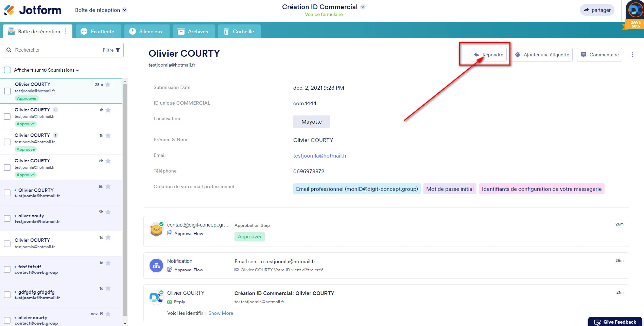Switch to the Corbeille tab
Screen dimensions: 644x326
(x=239, y=32)
